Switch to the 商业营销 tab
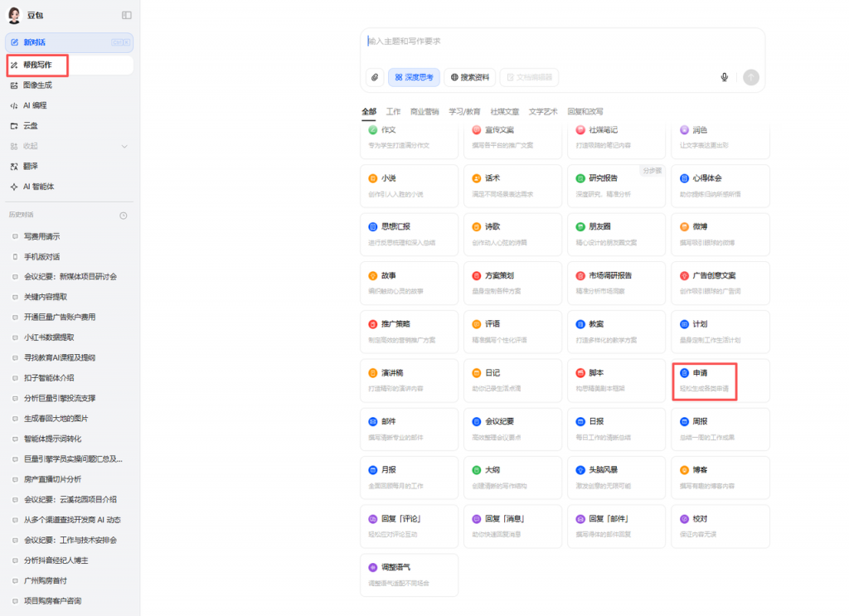Viewport: 849px width, 616px height. pos(424,111)
